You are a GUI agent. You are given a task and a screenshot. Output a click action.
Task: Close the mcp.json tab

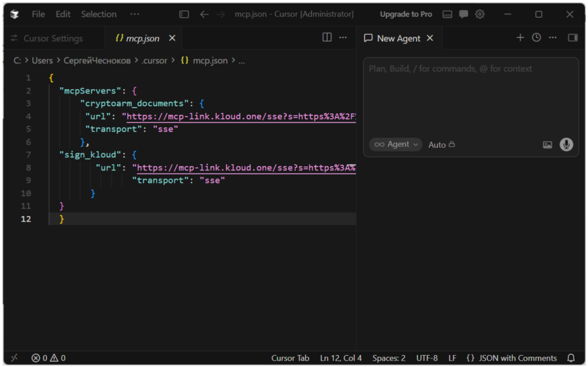[172, 38]
